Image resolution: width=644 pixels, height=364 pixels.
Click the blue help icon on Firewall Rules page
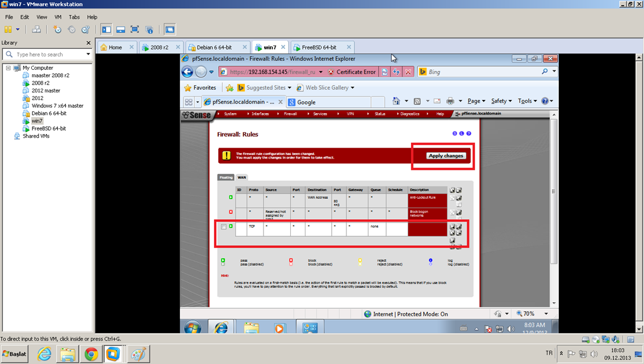click(x=469, y=133)
